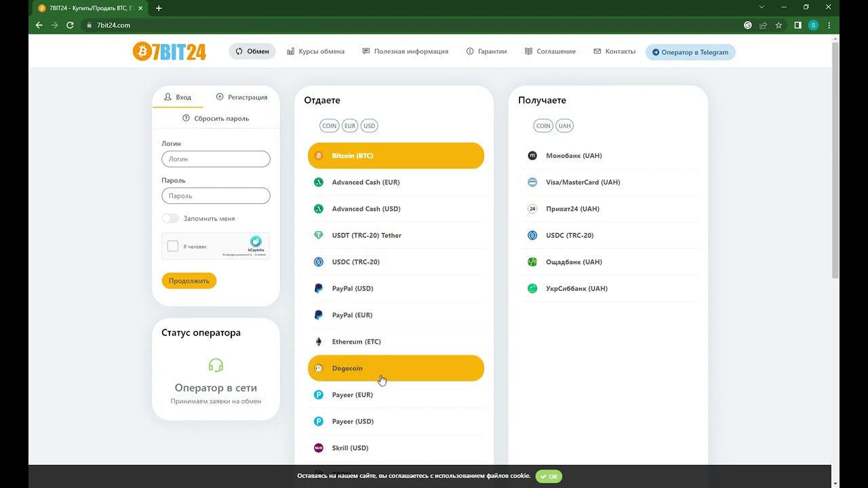This screenshot has height=488, width=868.
Task: Receive USDC (TRC-20) in the Получаете list
Action: (x=610, y=235)
